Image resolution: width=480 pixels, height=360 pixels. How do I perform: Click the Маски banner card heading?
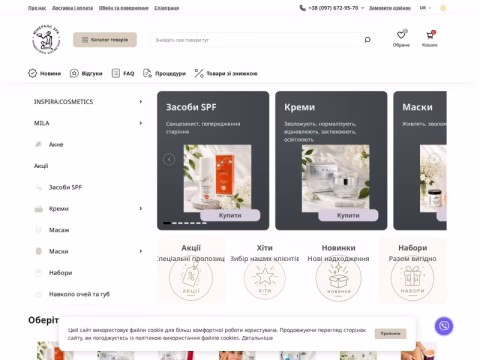point(417,107)
